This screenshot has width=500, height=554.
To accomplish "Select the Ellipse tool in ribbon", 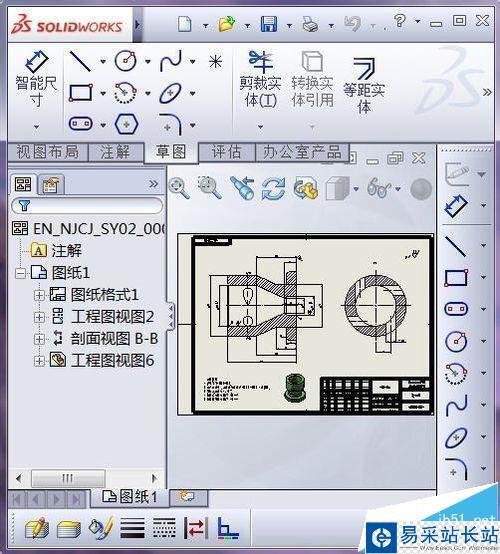I will 171,93.
